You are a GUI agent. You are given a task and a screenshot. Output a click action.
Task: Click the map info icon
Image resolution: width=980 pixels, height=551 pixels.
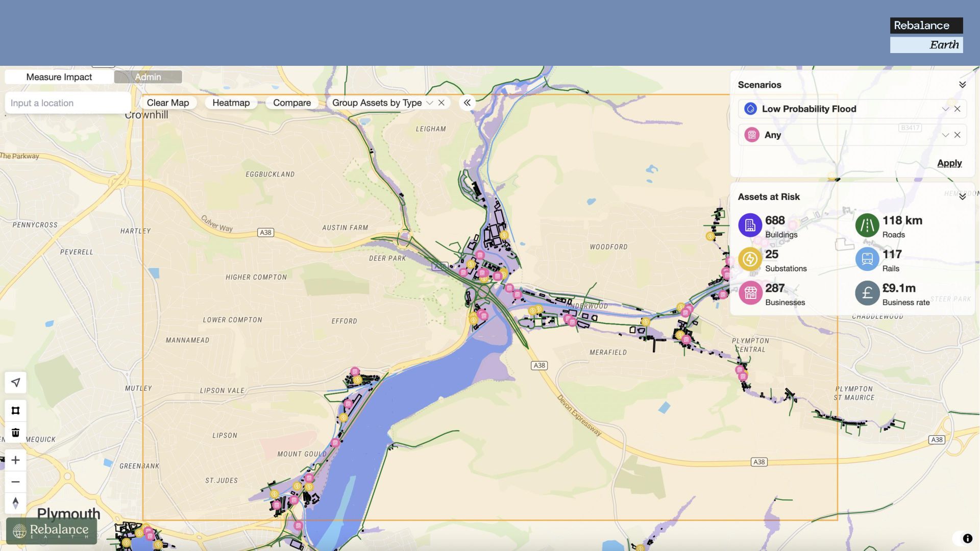point(967,538)
